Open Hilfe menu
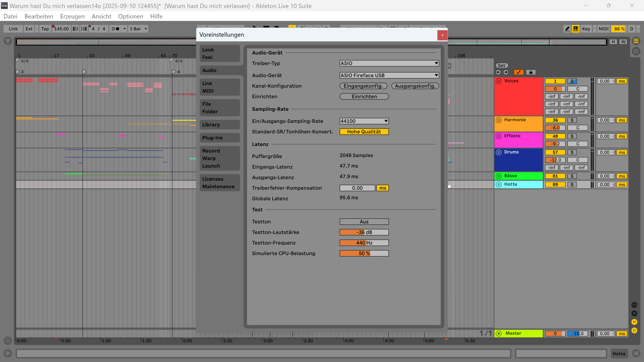This screenshot has height=362, width=644. pyautogui.click(x=156, y=16)
